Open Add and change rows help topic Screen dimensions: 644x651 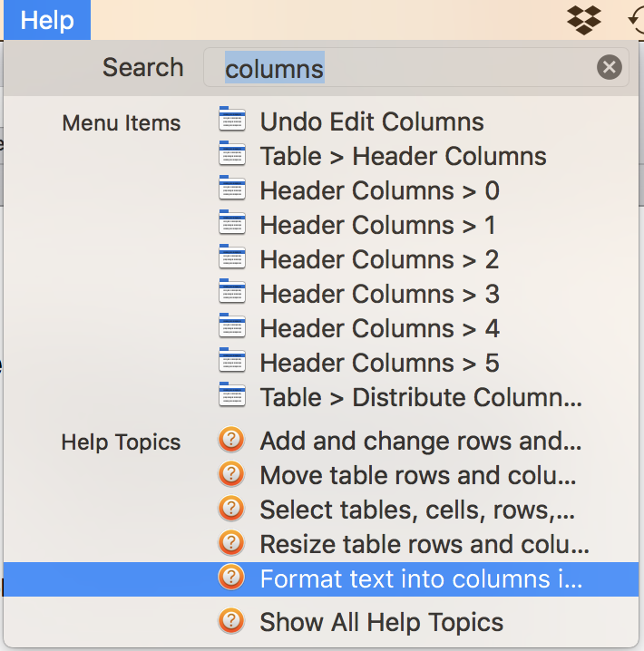pyautogui.click(x=420, y=442)
